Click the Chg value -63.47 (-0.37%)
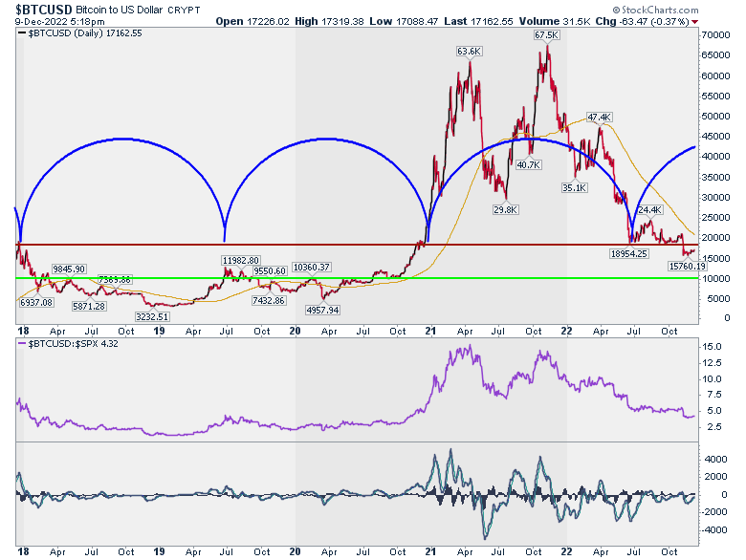 tap(653, 21)
